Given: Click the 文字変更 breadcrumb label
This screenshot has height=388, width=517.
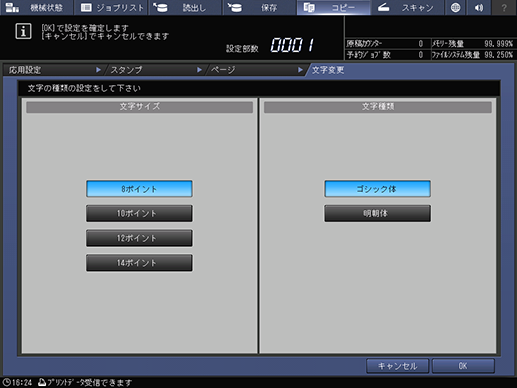Looking at the screenshot, I should coord(328,70).
